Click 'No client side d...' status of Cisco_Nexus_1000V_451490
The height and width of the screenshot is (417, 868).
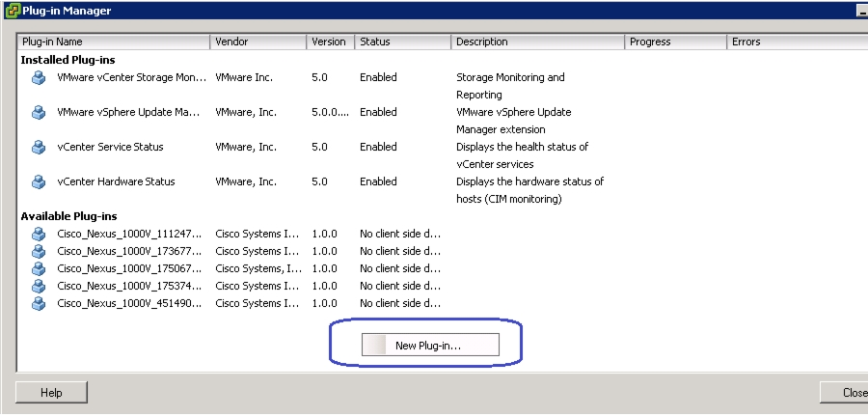(400, 303)
